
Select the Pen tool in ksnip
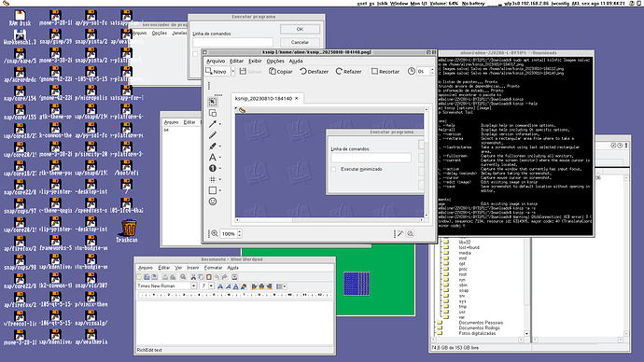click(x=213, y=135)
